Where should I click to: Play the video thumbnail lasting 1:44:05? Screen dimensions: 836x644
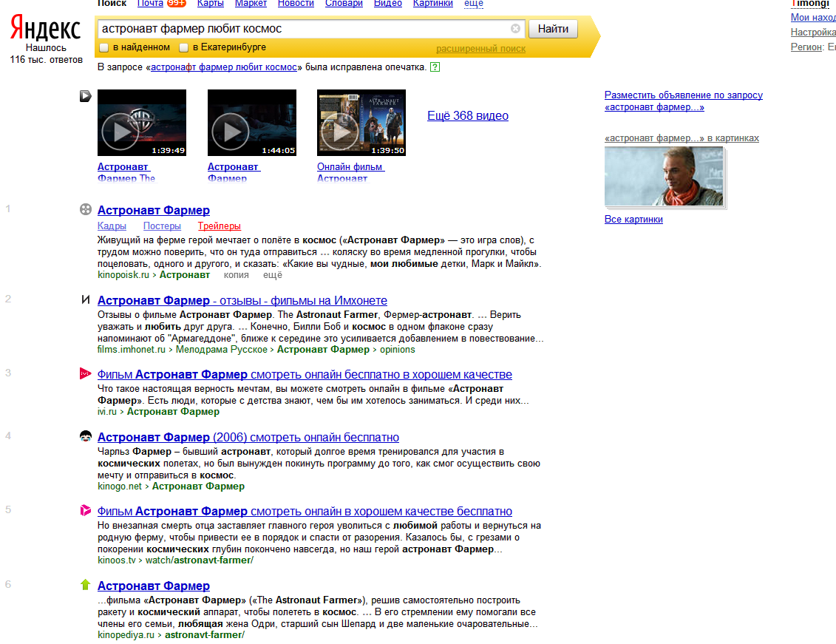[x=251, y=123]
